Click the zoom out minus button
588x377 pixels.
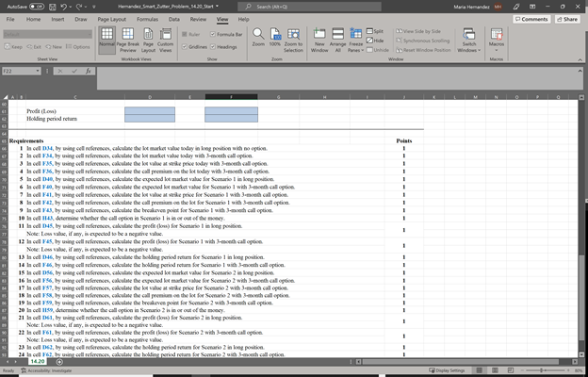click(524, 370)
